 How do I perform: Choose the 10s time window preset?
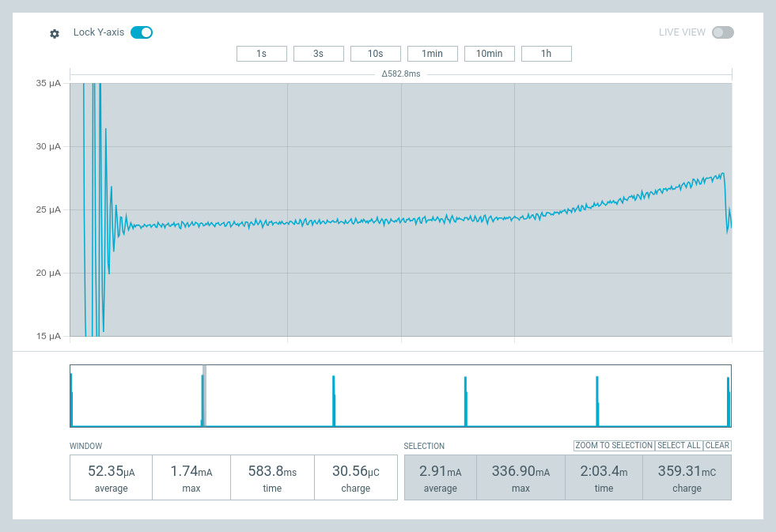tap(375, 54)
